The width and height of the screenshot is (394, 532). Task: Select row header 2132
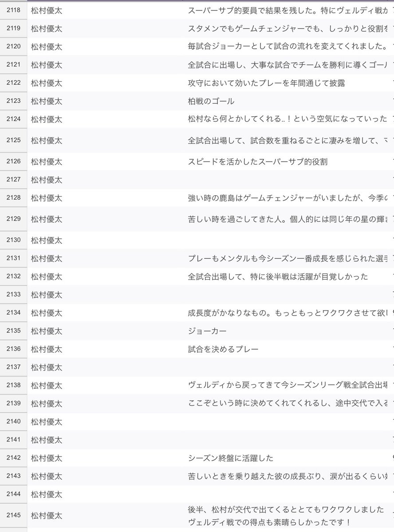(13, 276)
